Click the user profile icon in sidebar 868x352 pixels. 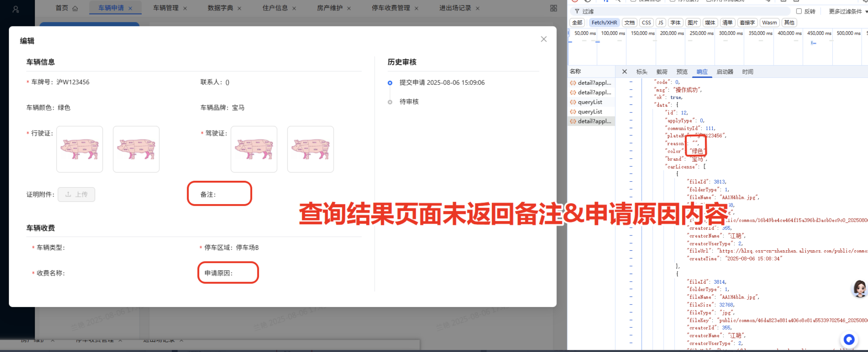pos(16,9)
